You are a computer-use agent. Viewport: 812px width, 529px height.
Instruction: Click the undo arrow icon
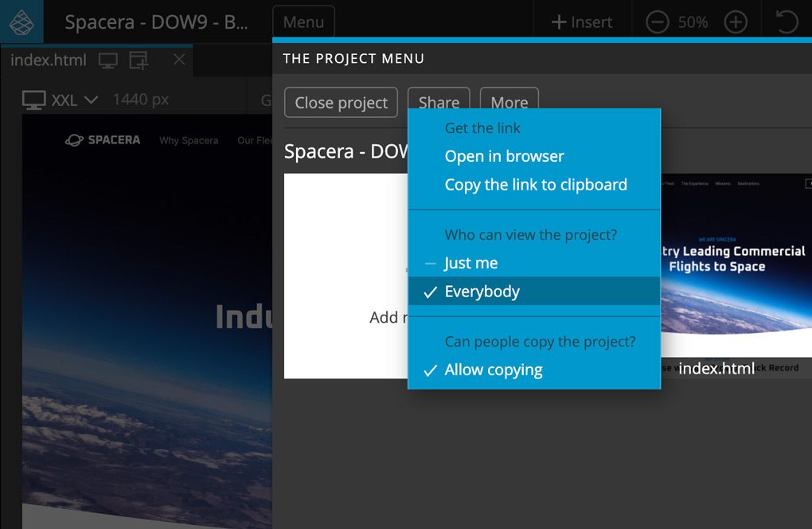coord(786,22)
